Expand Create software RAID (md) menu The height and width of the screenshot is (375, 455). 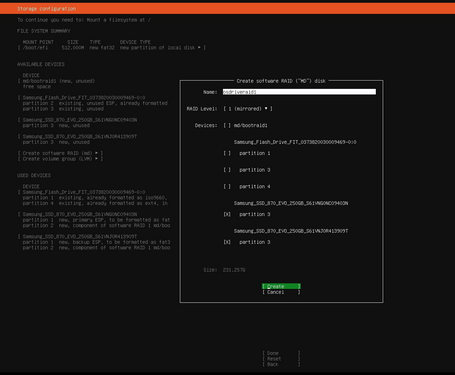click(x=60, y=153)
